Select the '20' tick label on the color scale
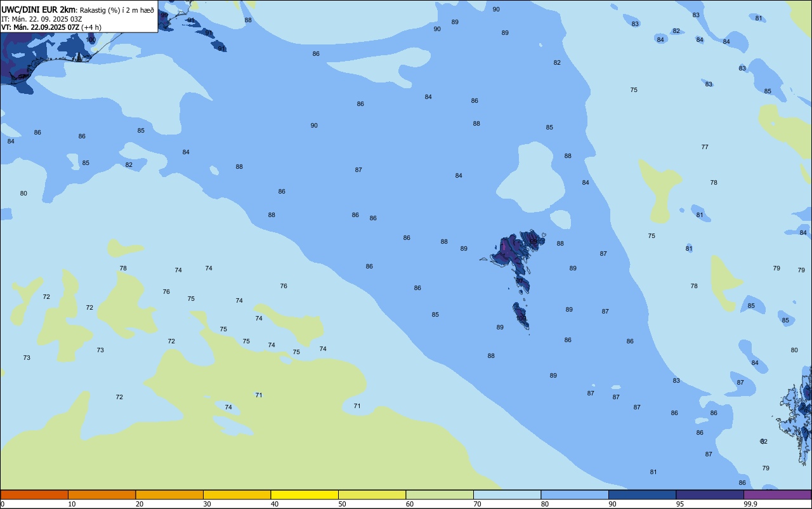The width and height of the screenshot is (812, 509). (x=140, y=504)
